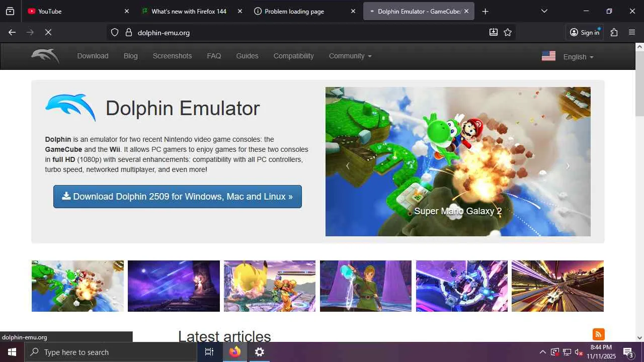
Task: Click Download Dolphin 2509 button
Action: point(178,197)
